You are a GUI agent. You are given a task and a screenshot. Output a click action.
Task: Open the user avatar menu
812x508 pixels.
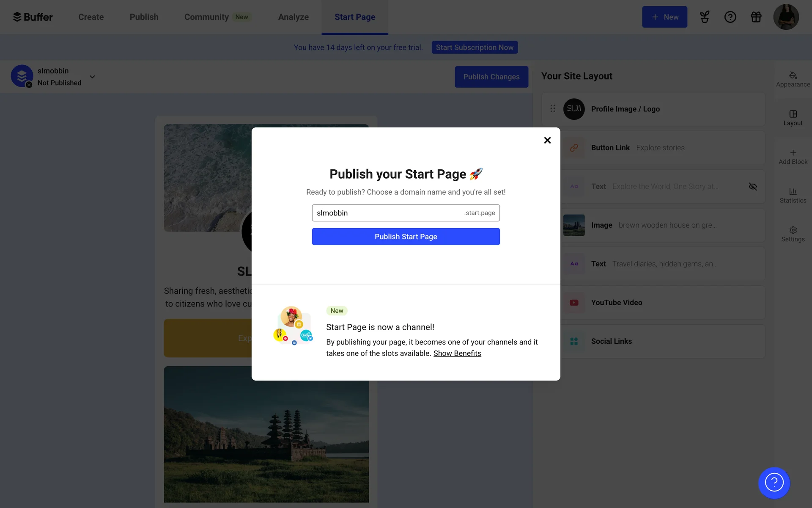[x=786, y=17]
